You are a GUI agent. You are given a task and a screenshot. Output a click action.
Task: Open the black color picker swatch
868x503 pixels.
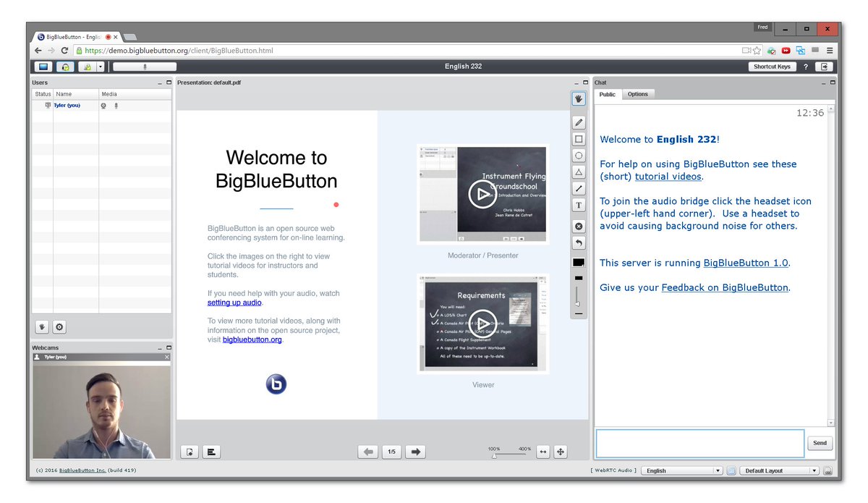pyautogui.click(x=579, y=263)
